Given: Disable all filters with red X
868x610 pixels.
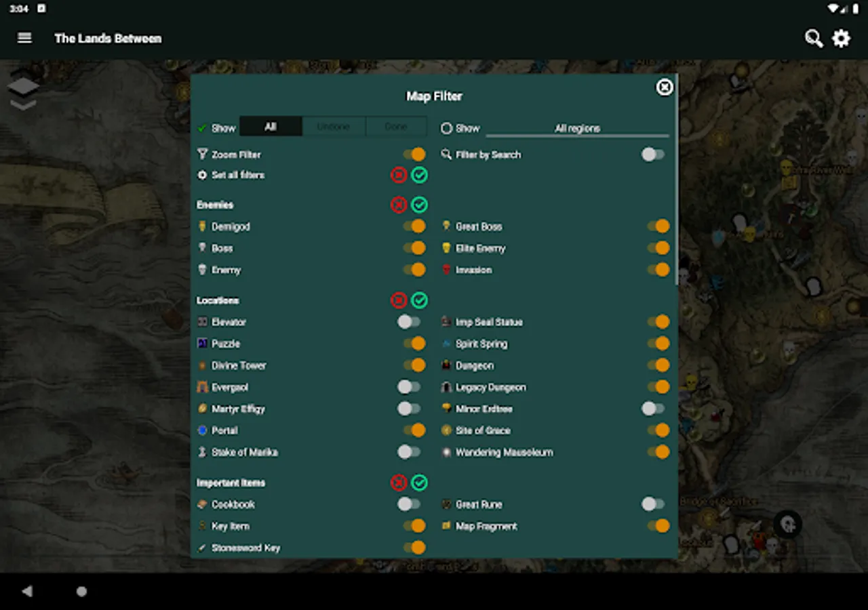Looking at the screenshot, I should tap(399, 175).
